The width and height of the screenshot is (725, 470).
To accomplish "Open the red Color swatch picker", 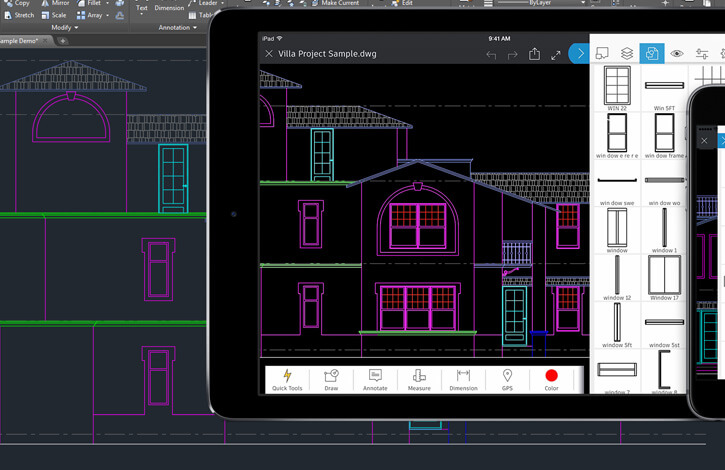I will [552, 380].
